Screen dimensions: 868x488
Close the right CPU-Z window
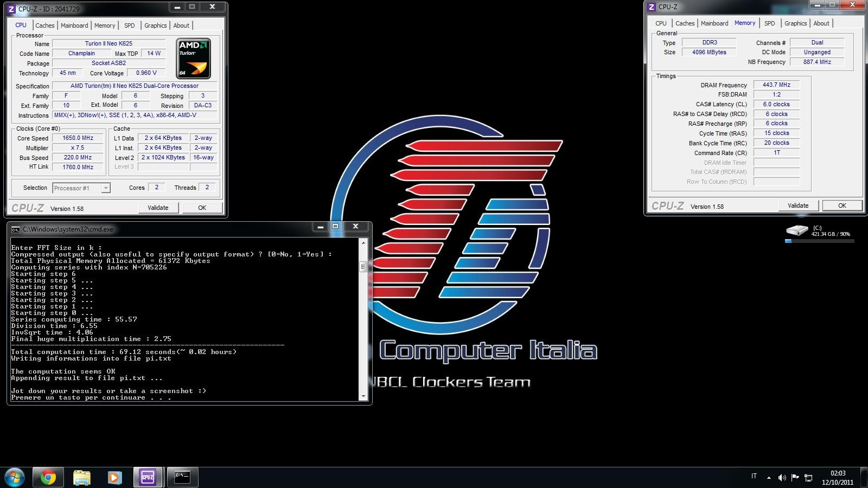pyautogui.click(x=853, y=5)
